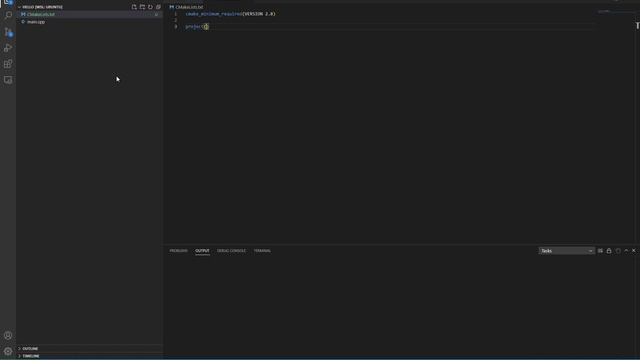Screen dimensions: 640x360
Task: Open the Accounts menu icon
Action: [x=8, y=336]
